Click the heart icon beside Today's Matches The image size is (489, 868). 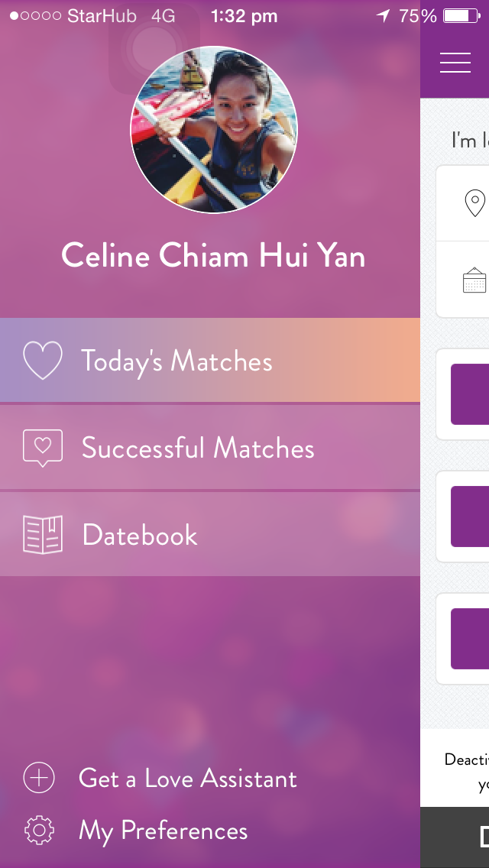pos(43,361)
